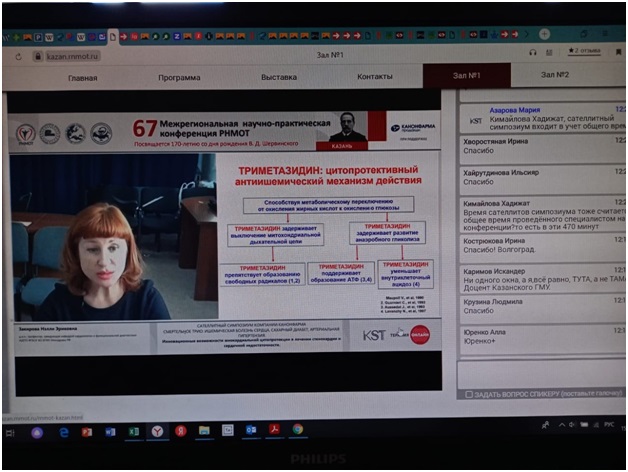Click the Канонфарма logo in the banner
Screen dimensions: 628x472
tap(413, 128)
